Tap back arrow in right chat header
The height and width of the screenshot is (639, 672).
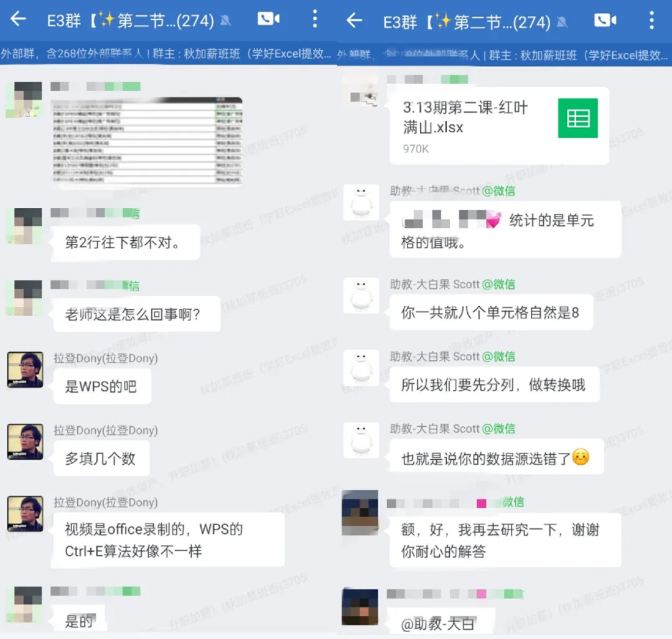(355, 20)
